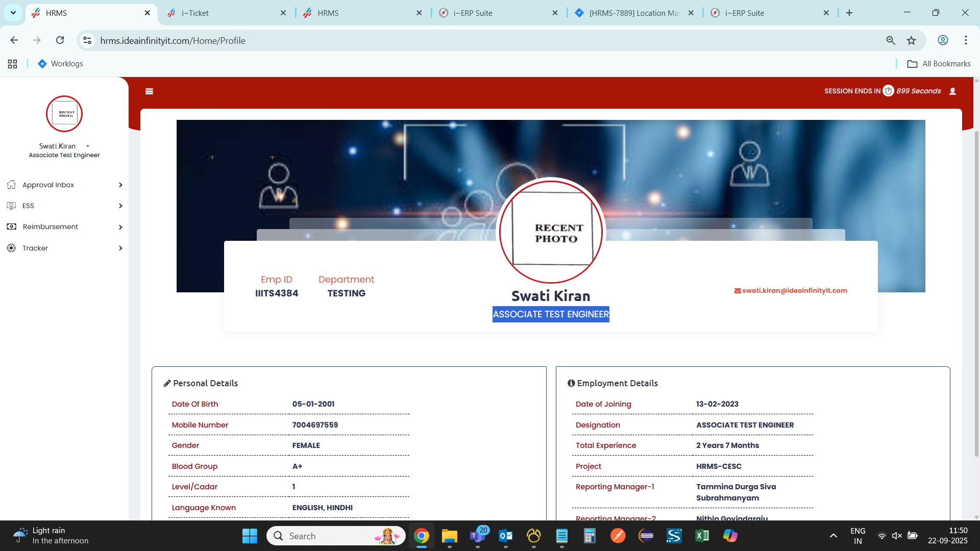This screenshot has height=551, width=980.
Task: Click the session timer clock icon
Action: coord(888,91)
